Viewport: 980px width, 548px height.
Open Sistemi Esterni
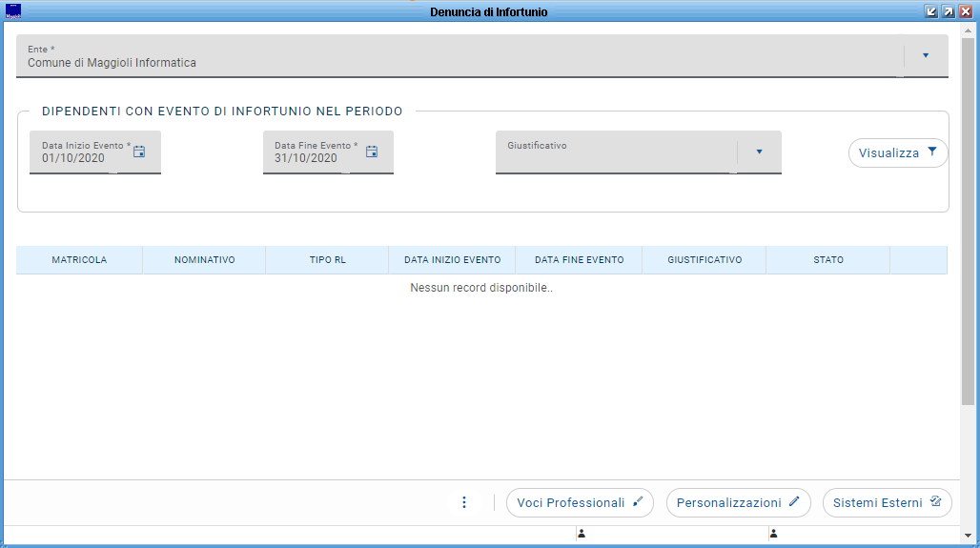[887, 503]
